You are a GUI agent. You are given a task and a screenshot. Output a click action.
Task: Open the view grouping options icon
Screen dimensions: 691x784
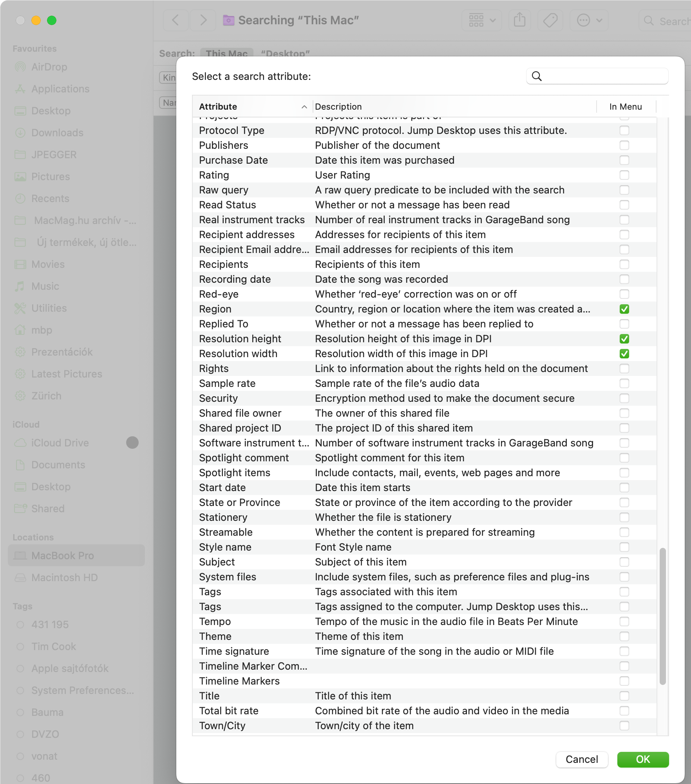coord(482,20)
